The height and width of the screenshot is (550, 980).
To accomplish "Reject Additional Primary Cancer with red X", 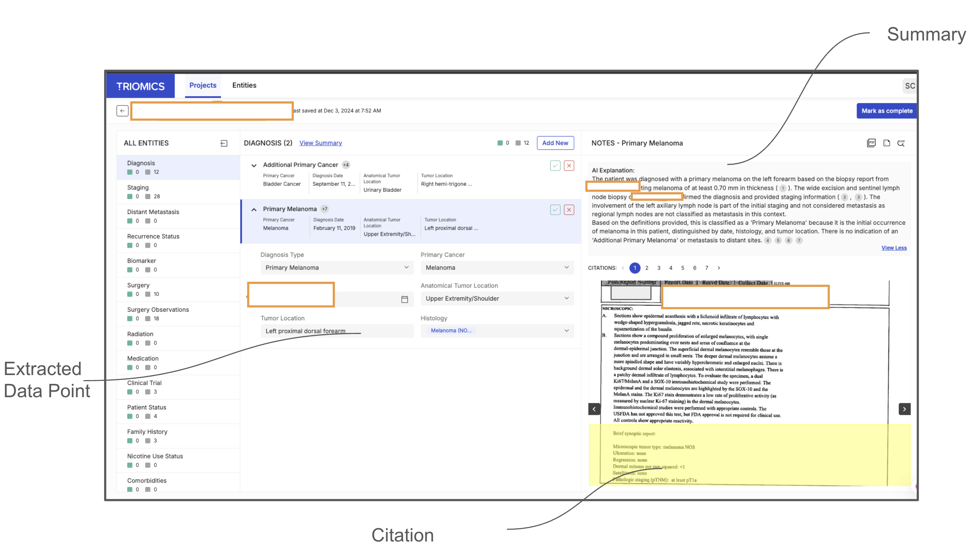I will click(569, 165).
